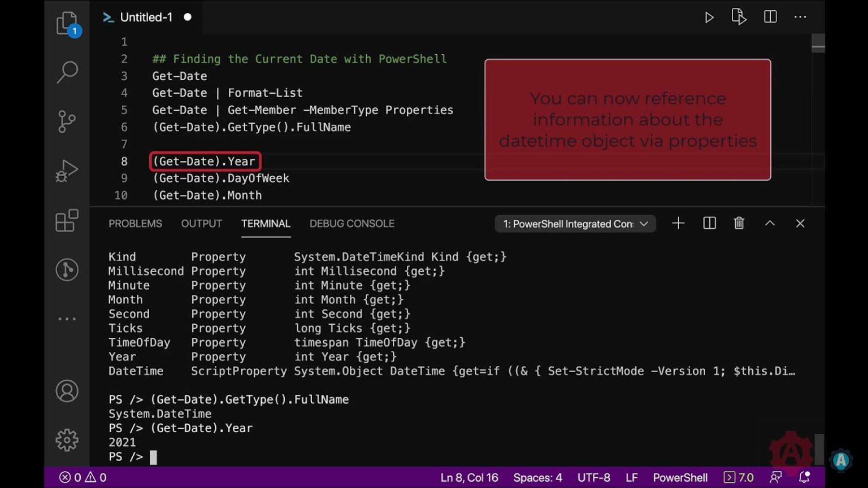Maximize the panel with up chevron
The image size is (868, 488).
coord(770,224)
